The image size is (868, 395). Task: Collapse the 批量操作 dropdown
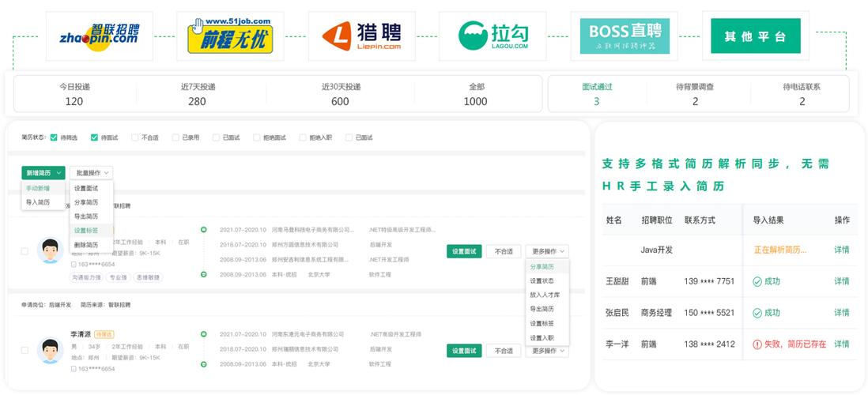pyautogui.click(x=92, y=173)
